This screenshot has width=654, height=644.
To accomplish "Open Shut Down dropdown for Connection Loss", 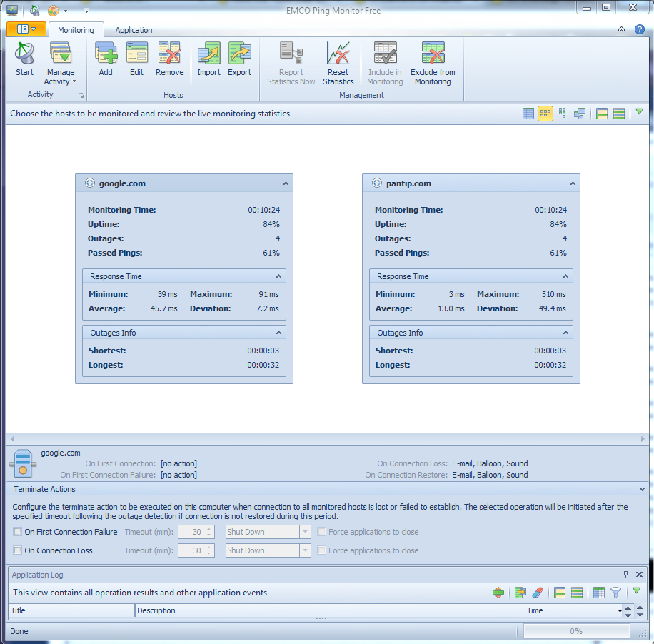I will [x=306, y=550].
